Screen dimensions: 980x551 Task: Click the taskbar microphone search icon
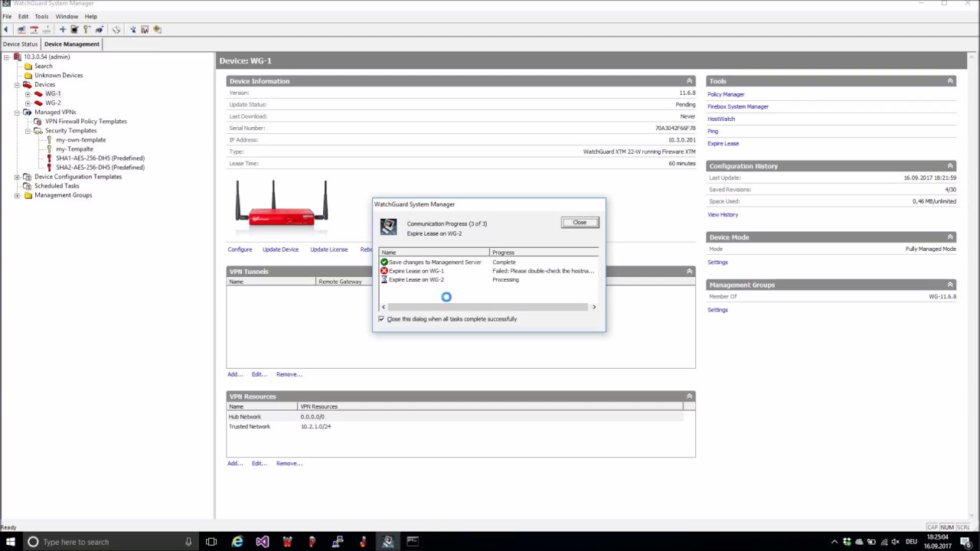tap(188, 542)
